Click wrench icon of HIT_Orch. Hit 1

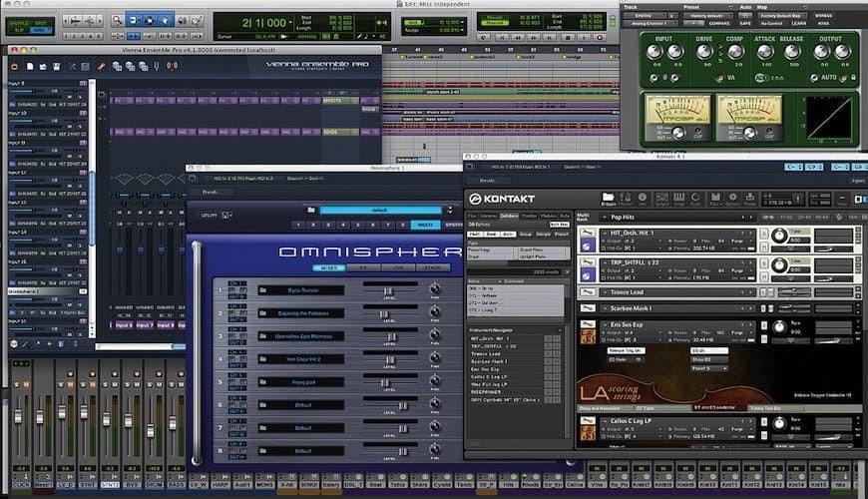(588, 233)
